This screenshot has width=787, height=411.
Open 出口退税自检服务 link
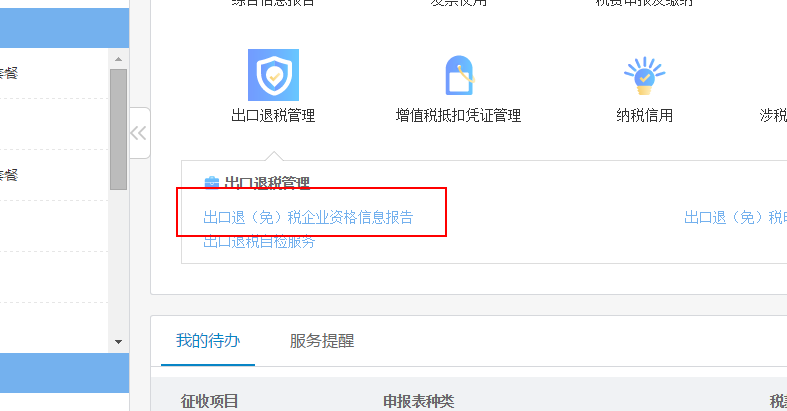(259, 242)
